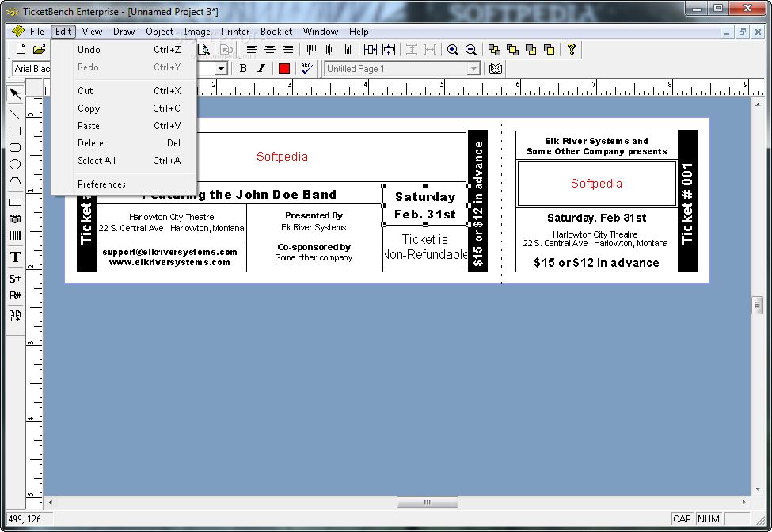Viewport: 772px width, 532px height.
Task: Click the yellow Help question mark icon
Action: (571, 49)
